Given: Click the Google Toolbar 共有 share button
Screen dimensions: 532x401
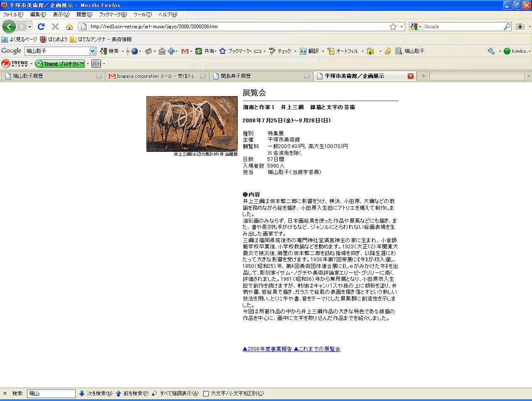Looking at the screenshot, I should 205,51.
